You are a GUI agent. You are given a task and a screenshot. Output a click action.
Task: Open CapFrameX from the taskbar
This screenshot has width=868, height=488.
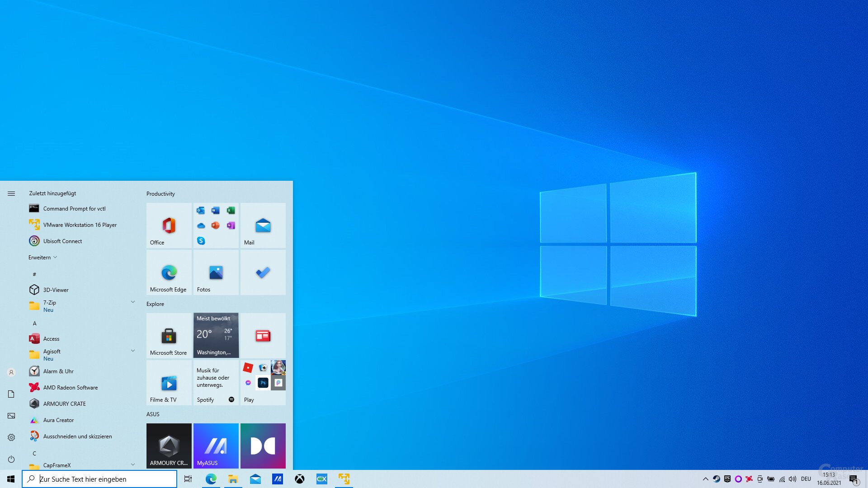[x=322, y=479]
